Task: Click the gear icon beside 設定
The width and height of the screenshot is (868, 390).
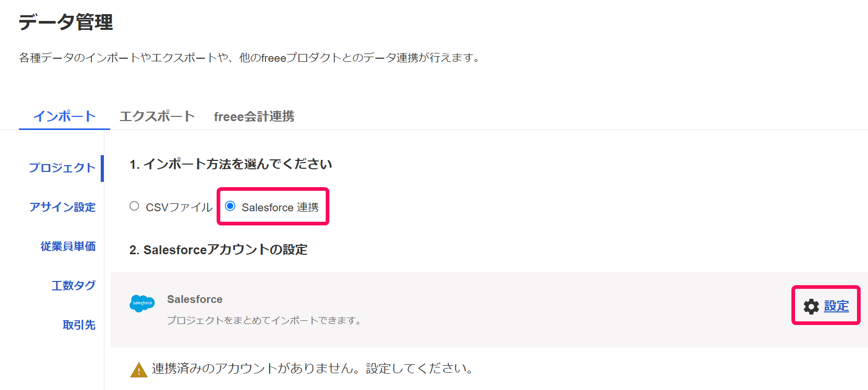Action: [811, 307]
